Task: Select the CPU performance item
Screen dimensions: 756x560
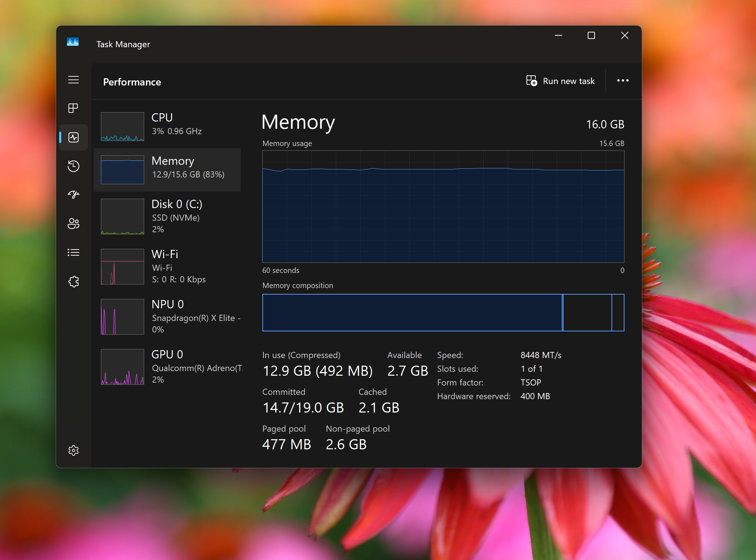Action: coord(167,126)
